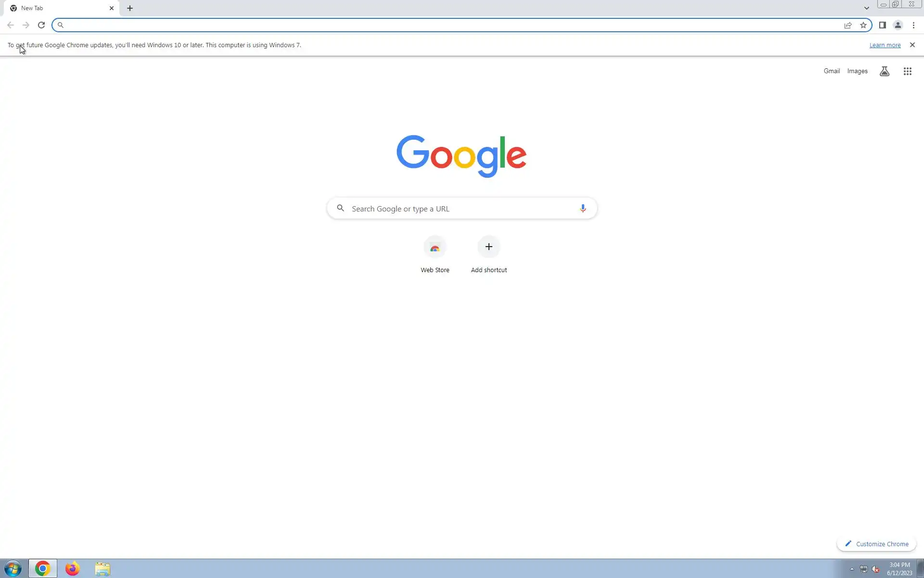
Task: Select the New Tab tab
Action: pyautogui.click(x=58, y=8)
